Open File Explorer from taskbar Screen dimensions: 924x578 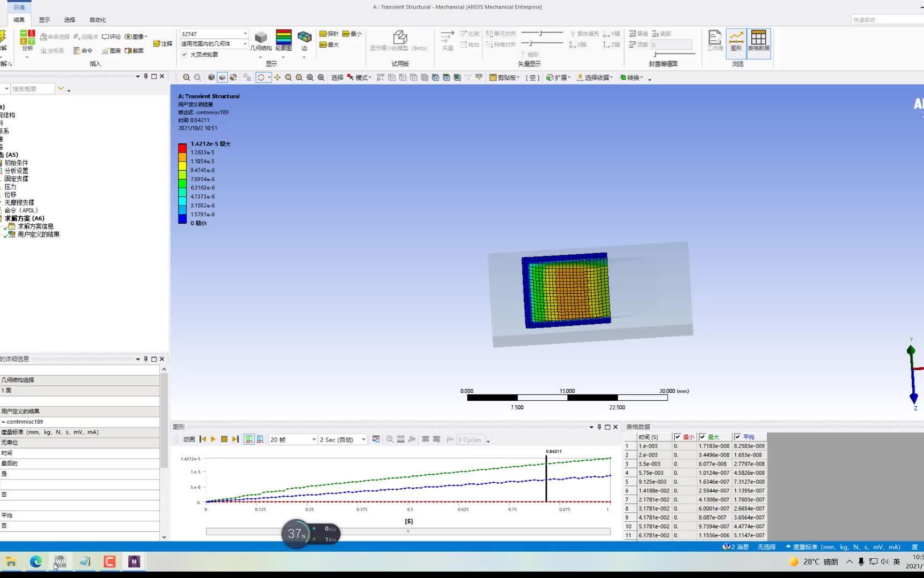click(x=11, y=561)
